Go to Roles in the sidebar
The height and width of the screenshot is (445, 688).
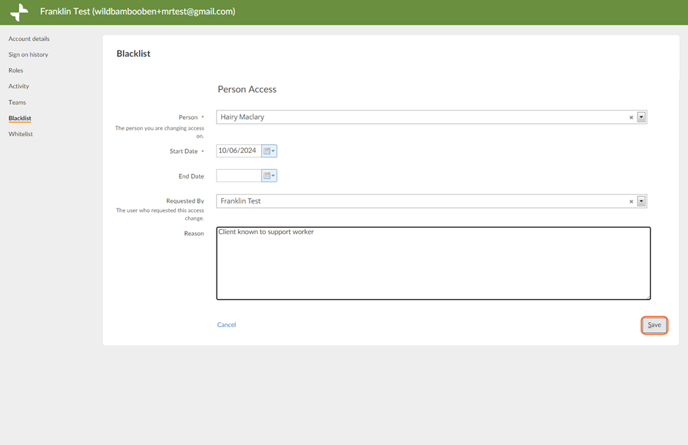(x=16, y=70)
